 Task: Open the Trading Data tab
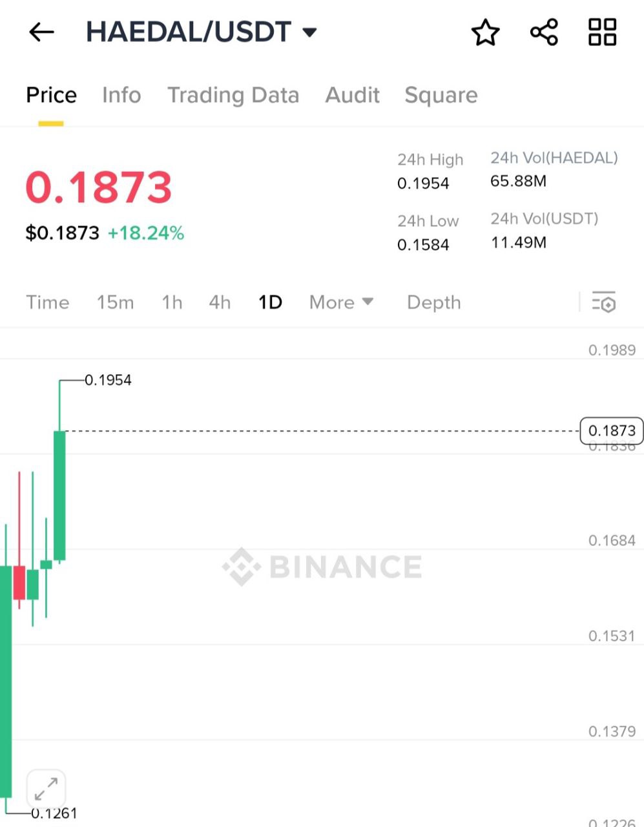pyautogui.click(x=233, y=95)
